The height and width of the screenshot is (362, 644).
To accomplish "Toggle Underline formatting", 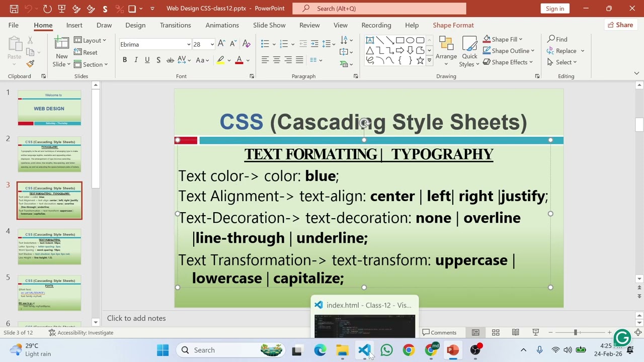I will (147, 60).
